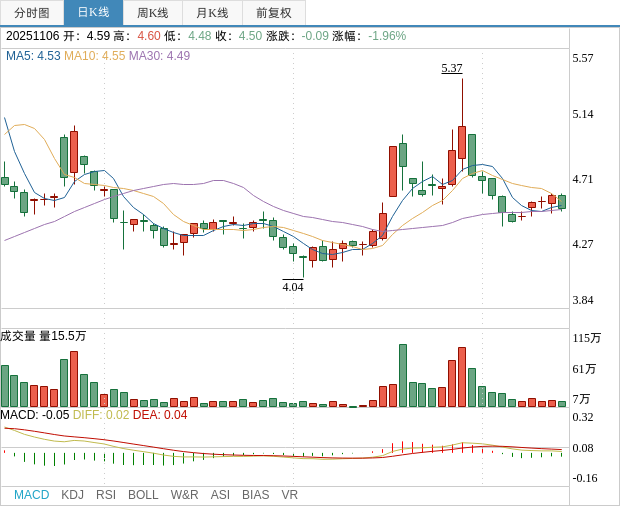The width and height of the screenshot is (620, 506).
Task: Switch indicator to KDJ
Action: tap(72, 495)
